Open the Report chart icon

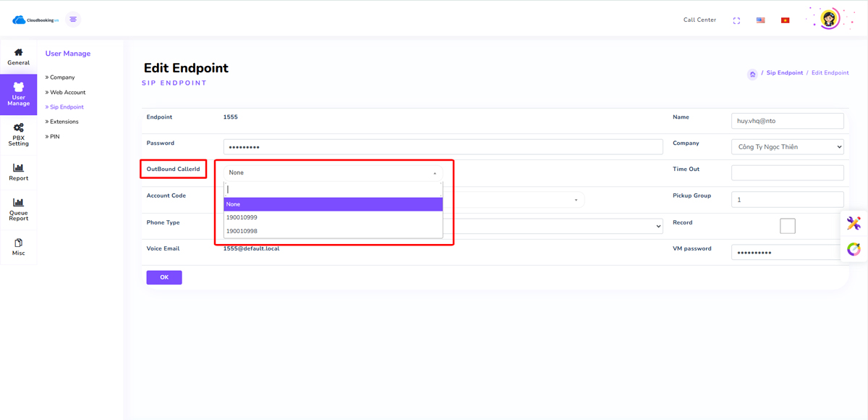coord(19,167)
